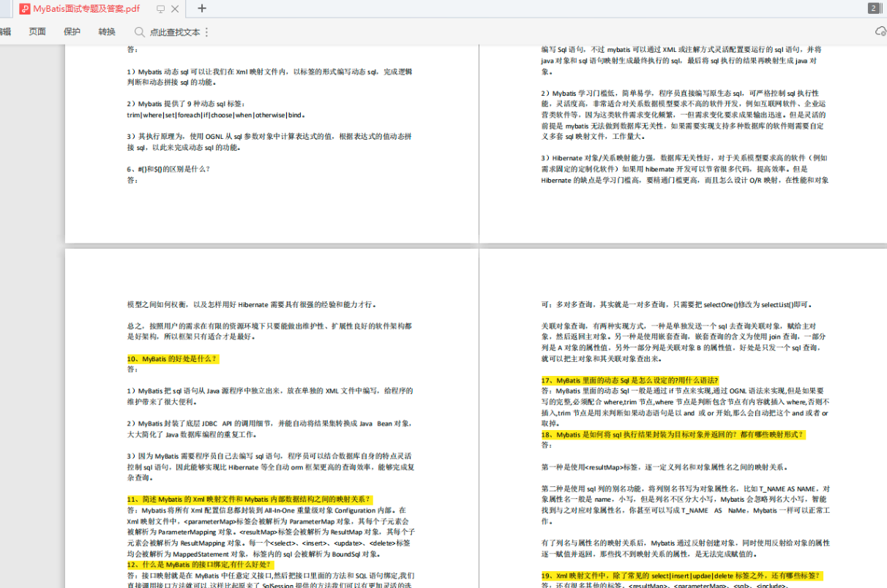Click the 保护 toolbar item
The image size is (887, 588).
[x=71, y=31]
